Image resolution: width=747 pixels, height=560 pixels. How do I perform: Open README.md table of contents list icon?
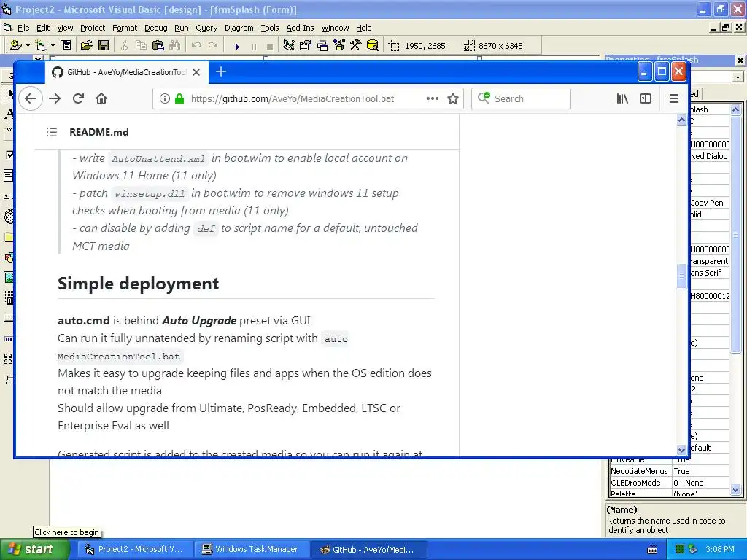[52, 132]
